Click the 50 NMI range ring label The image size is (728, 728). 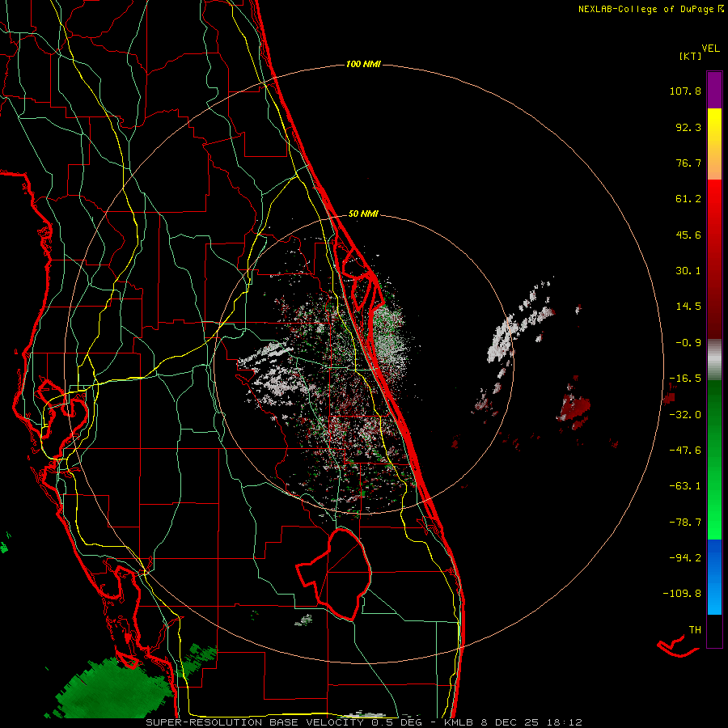[x=363, y=214]
